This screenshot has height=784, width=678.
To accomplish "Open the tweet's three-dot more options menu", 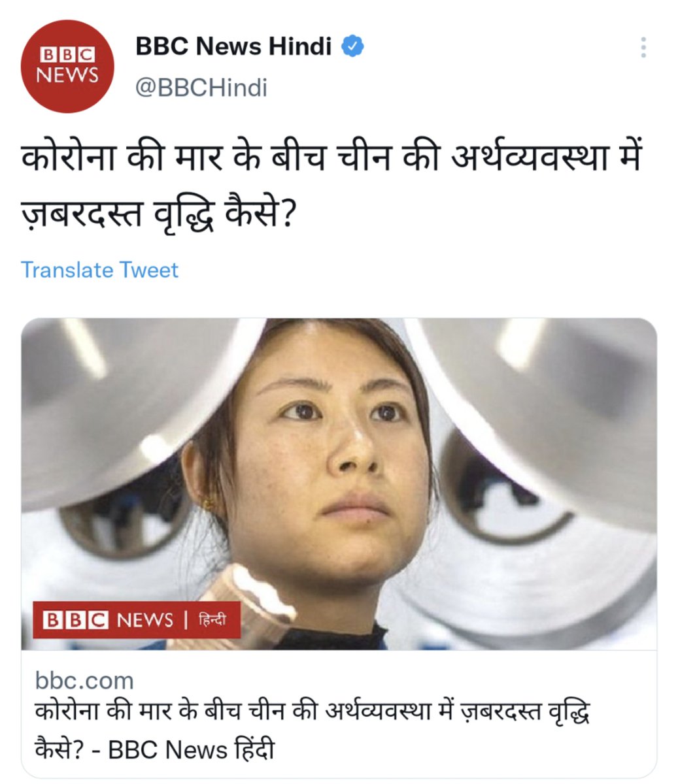I will tap(643, 48).
